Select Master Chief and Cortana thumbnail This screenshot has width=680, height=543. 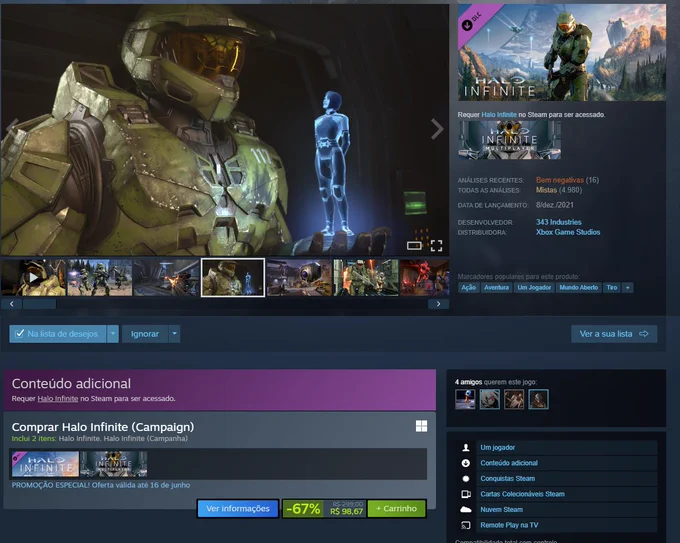[x=233, y=278]
